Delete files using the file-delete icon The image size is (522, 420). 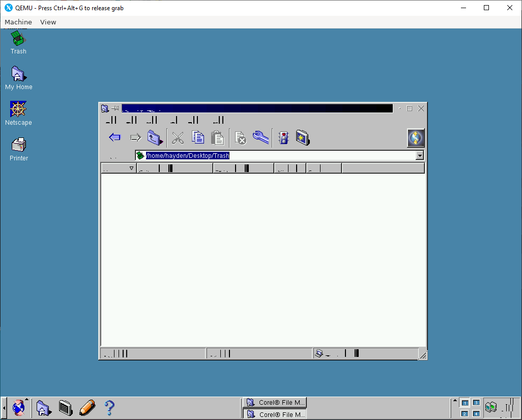click(x=240, y=137)
